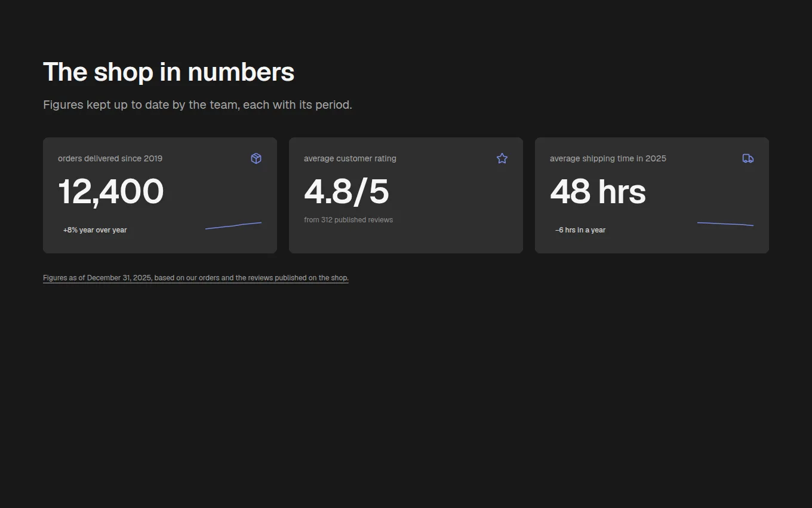
Task: Click the delivery truck icon on shipping card
Action: coord(748,158)
